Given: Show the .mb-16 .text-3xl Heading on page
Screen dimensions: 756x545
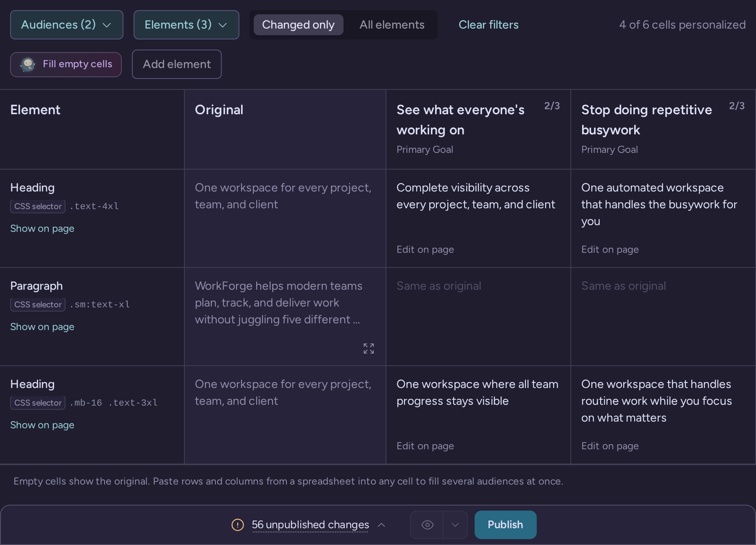Looking at the screenshot, I should 42,425.
